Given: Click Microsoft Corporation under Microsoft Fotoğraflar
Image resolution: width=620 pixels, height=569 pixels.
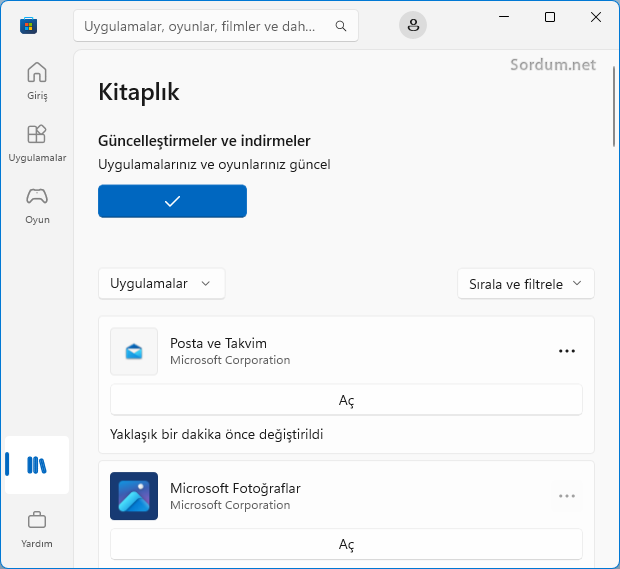Looking at the screenshot, I should (230, 505).
